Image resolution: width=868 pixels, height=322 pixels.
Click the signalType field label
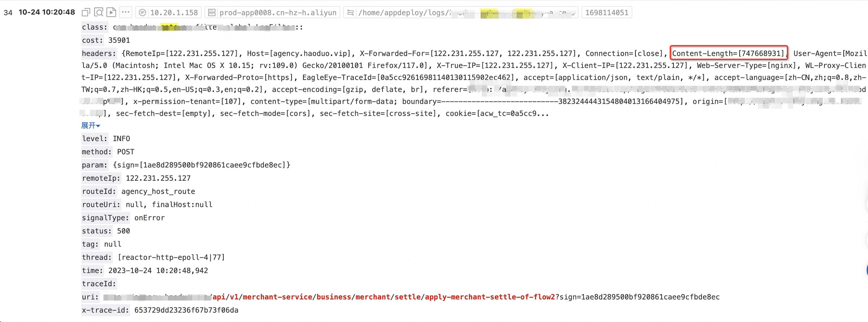105,218
